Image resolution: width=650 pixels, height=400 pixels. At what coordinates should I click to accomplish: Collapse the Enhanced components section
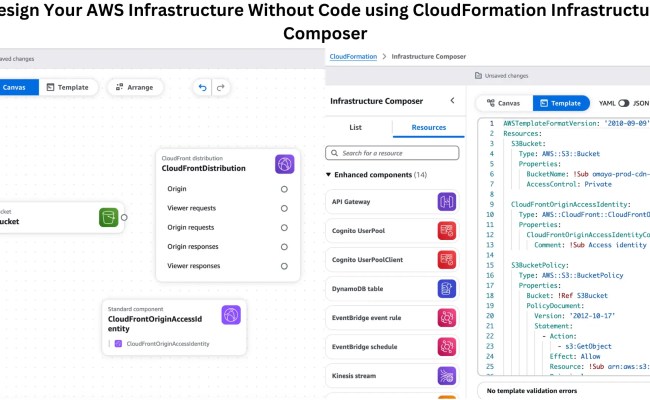328,175
